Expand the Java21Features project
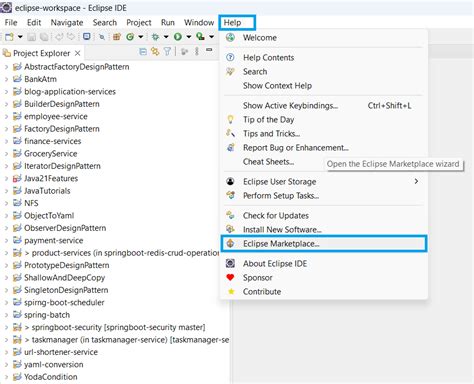The image size is (474, 384). [x=6, y=179]
